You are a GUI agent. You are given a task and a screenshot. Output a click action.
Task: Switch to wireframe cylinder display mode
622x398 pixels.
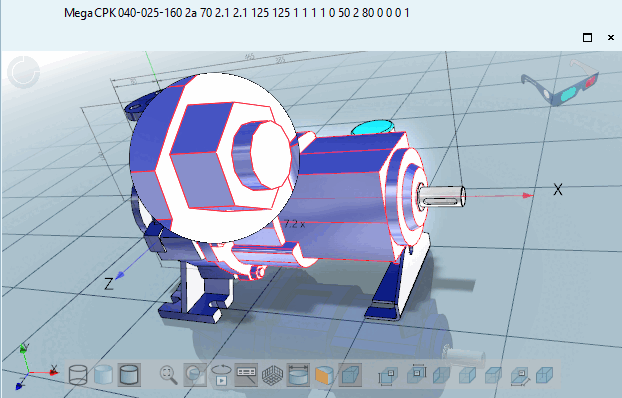click(x=78, y=375)
